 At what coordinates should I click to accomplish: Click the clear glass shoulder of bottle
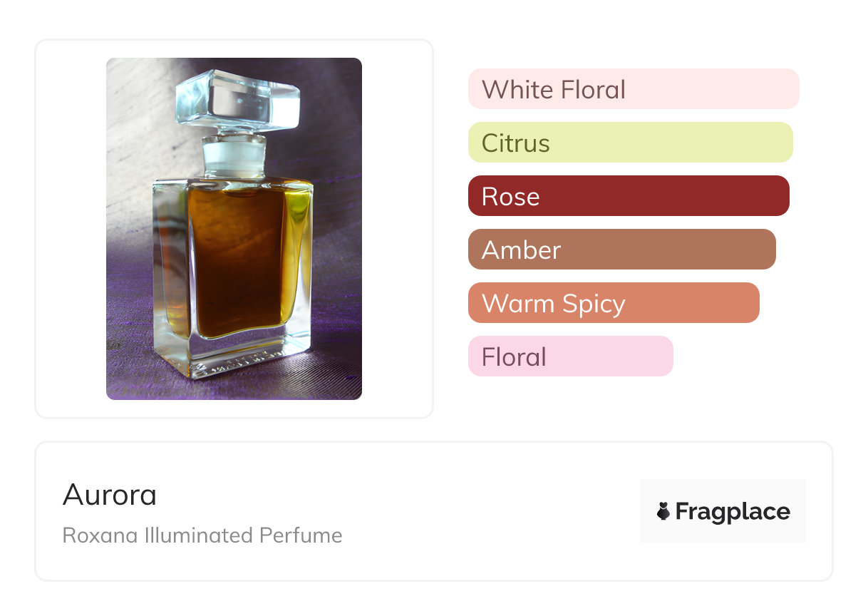click(171, 187)
